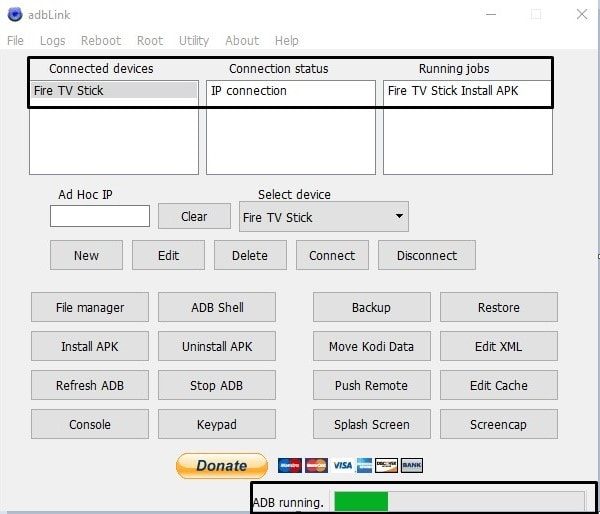
Task: Click Stop ADB
Action: [217, 385]
